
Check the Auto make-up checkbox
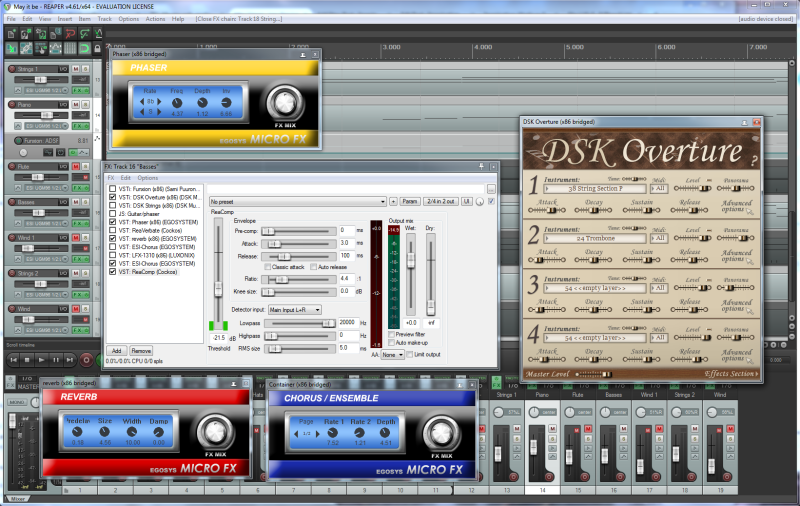[x=391, y=343]
